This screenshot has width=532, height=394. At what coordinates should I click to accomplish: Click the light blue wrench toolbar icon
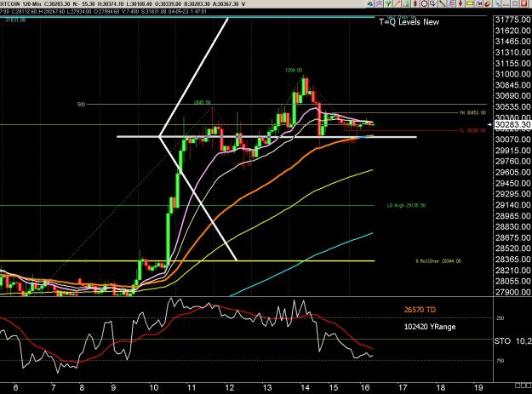click(497, 3)
